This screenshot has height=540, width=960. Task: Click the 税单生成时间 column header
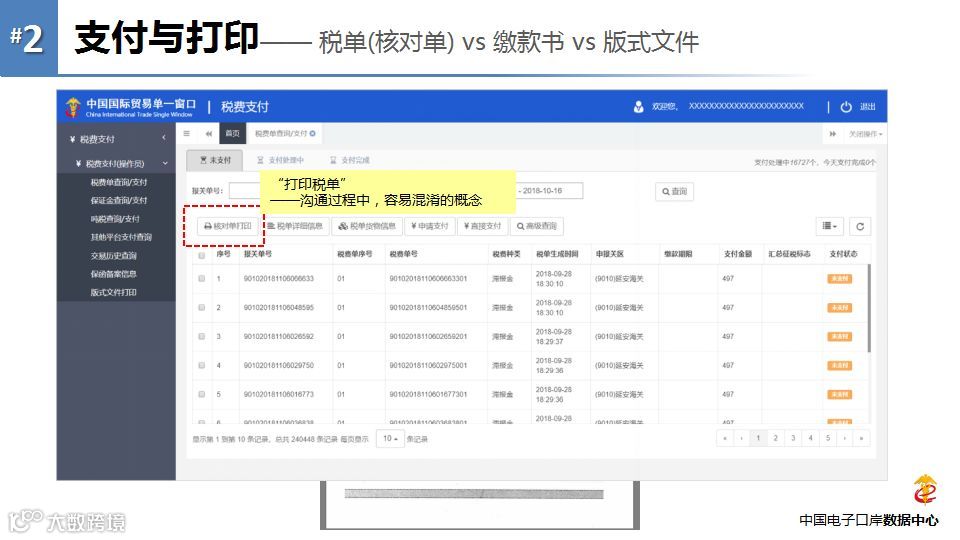click(x=557, y=254)
